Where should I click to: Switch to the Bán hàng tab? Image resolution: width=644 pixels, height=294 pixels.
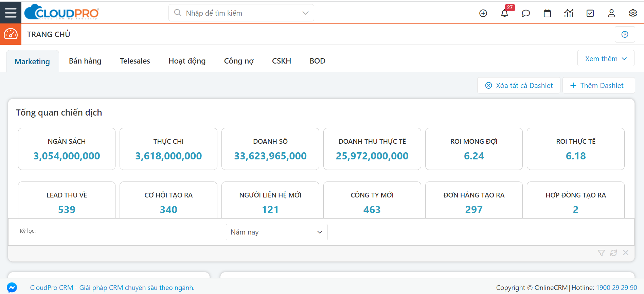click(85, 61)
